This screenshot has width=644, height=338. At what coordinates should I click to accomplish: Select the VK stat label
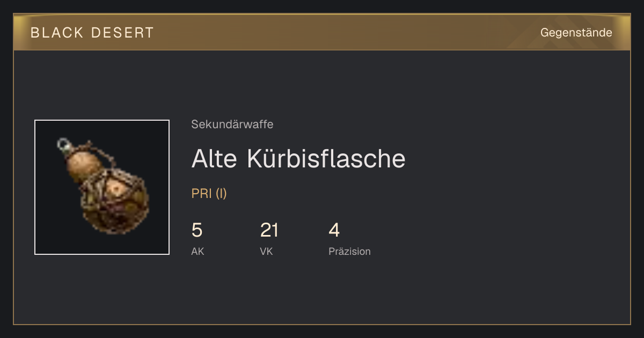[266, 251]
